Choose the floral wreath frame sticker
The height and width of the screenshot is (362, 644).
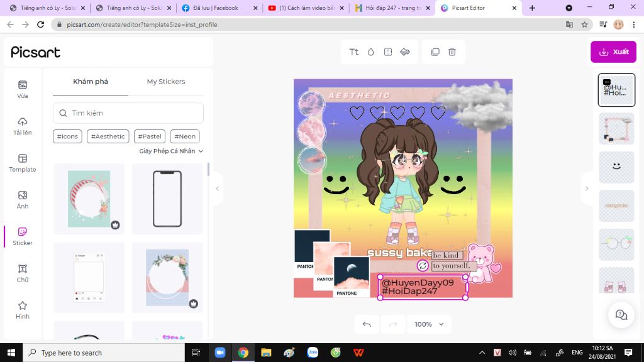(x=167, y=277)
